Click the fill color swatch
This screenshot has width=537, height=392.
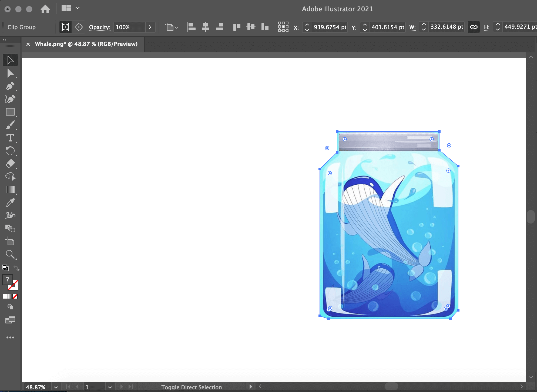pyautogui.click(x=7, y=280)
